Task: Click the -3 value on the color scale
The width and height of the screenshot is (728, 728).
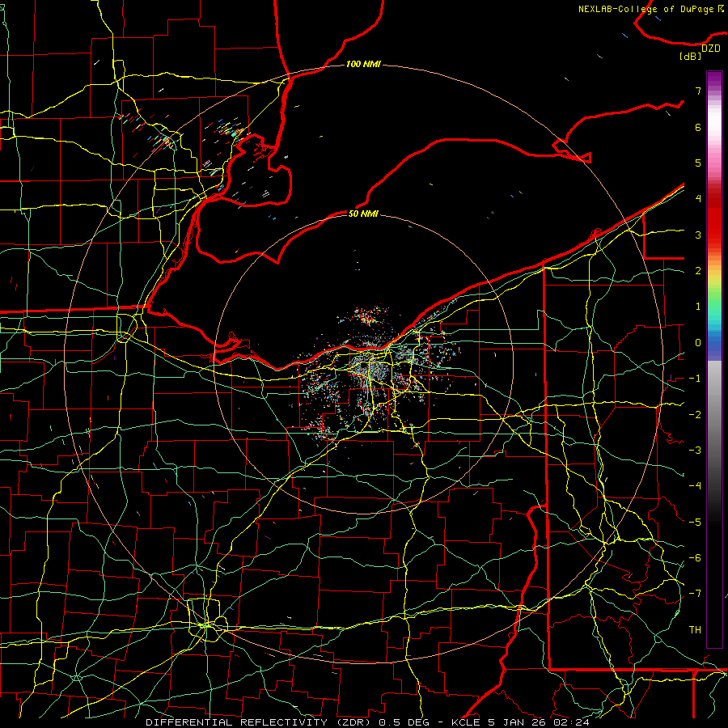Action: (x=695, y=451)
